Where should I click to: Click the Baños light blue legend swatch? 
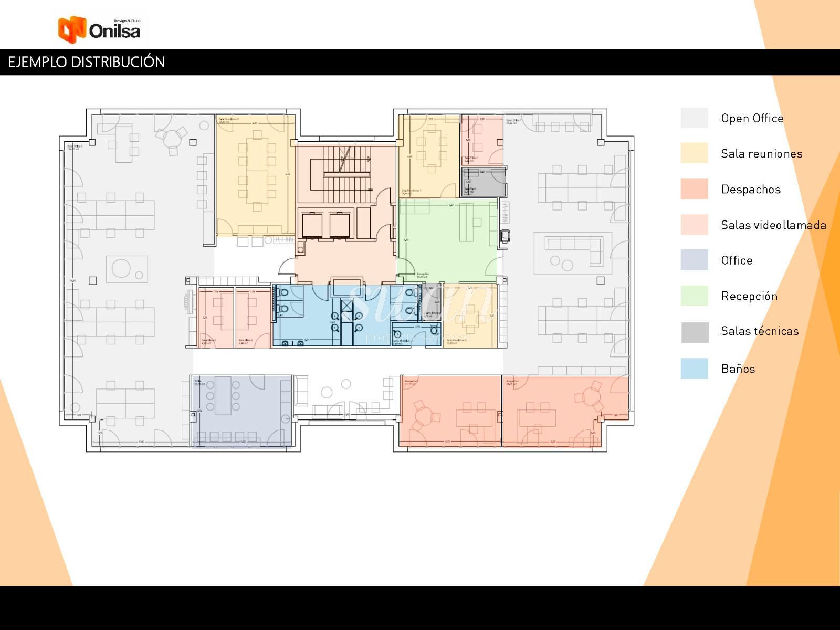tap(694, 369)
